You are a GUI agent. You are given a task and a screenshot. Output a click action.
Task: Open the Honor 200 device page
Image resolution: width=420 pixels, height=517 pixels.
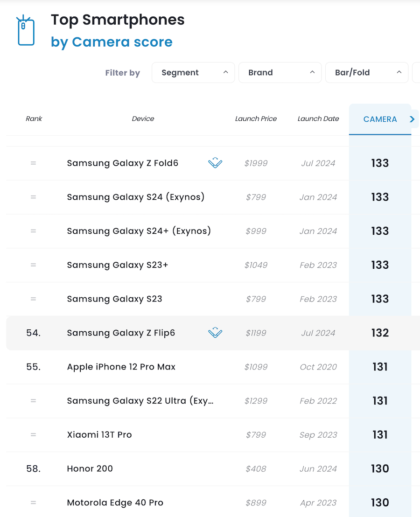(90, 468)
